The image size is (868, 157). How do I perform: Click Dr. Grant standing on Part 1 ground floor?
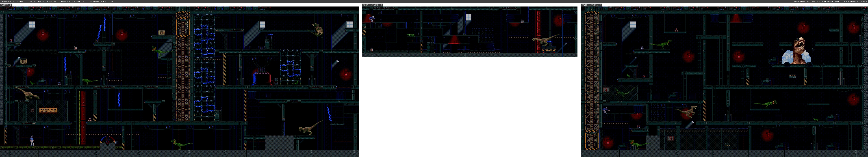[32, 140]
